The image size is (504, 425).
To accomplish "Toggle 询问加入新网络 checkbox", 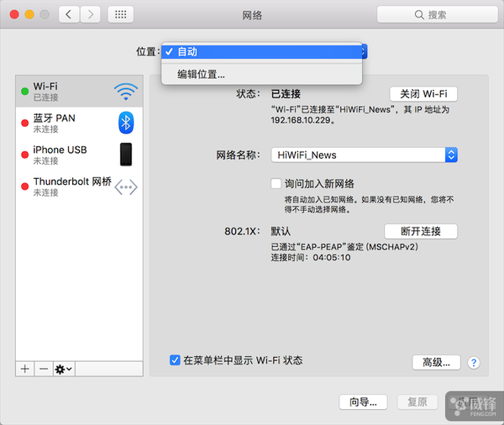I will tap(276, 183).
